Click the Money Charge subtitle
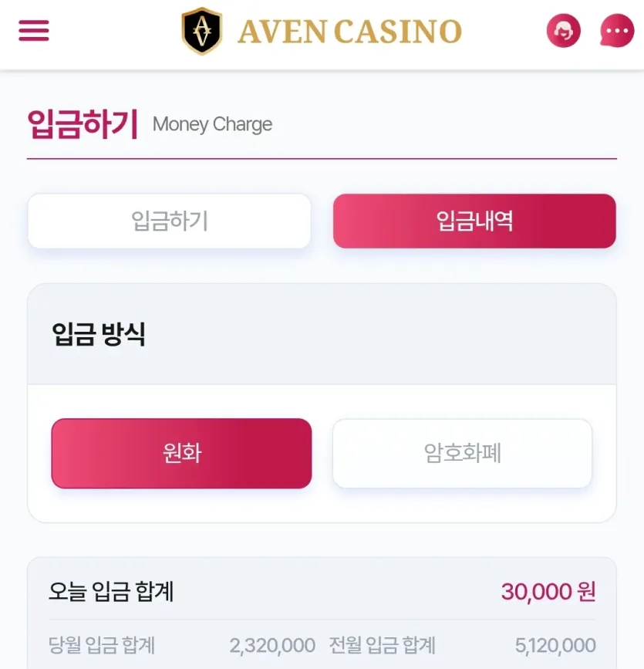This screenshot has width=644, height=669. pyautogui.click(x=212, y=124)
